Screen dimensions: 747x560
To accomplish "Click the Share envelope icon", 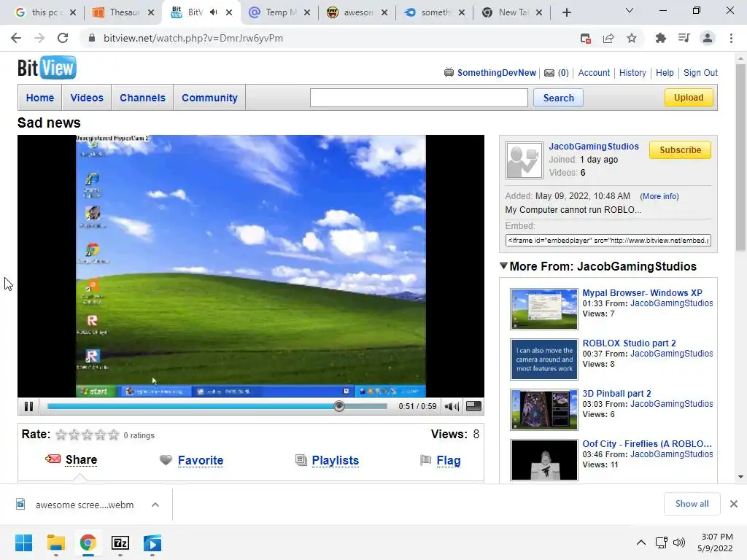I will pyautogui.click(x=53, y=459).
